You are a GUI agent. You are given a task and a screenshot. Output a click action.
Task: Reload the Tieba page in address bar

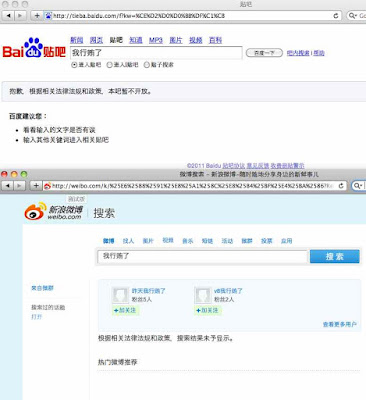(336, 15)
